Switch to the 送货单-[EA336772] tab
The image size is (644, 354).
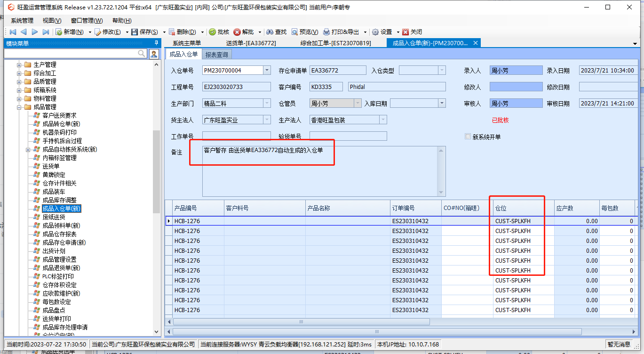click(x=251, y=43)
